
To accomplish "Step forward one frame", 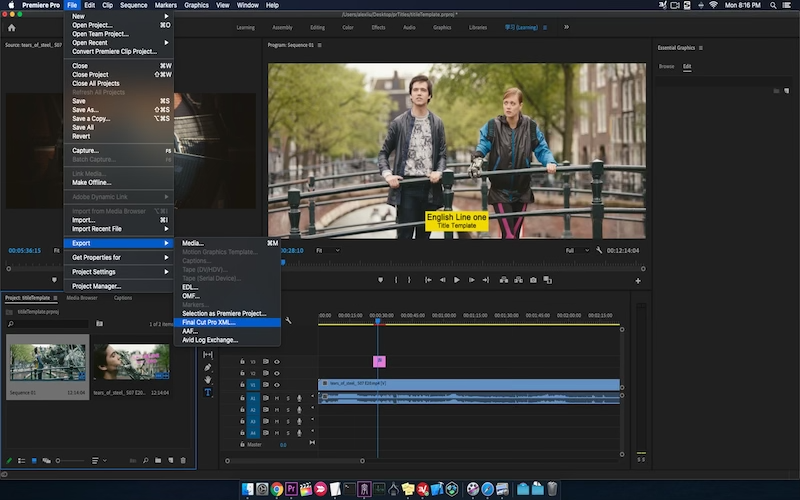I will point(471,280).
